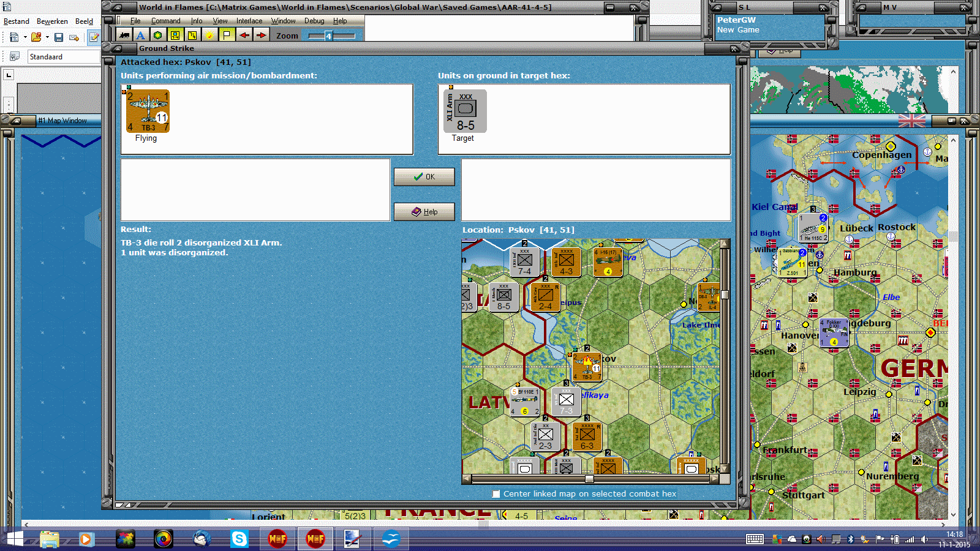
Task: Confirm the ground strike with OK
Action: click(x=424, y=177)
